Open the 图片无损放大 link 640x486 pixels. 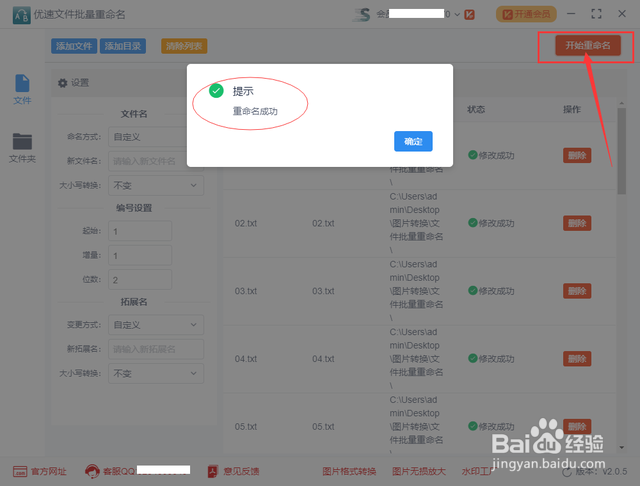pos(419,471)
